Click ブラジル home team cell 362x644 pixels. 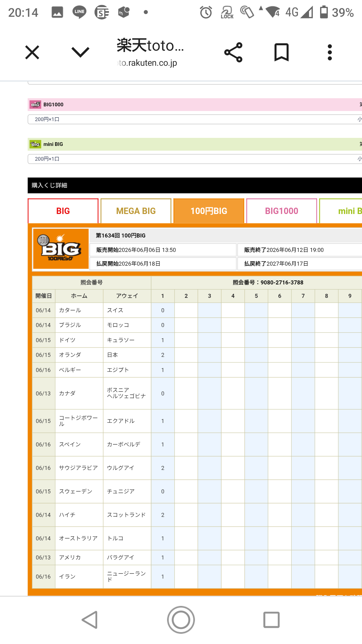point(79,325)
